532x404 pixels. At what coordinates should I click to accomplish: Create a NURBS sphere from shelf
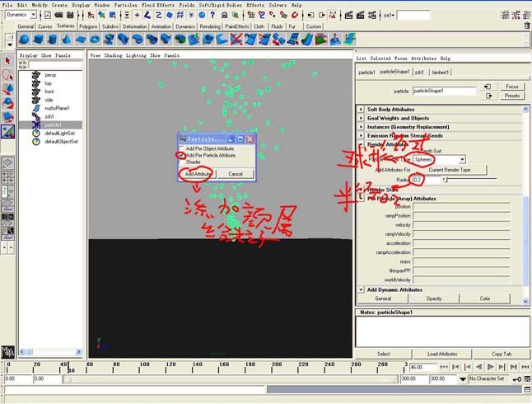(x=24, y=40)
